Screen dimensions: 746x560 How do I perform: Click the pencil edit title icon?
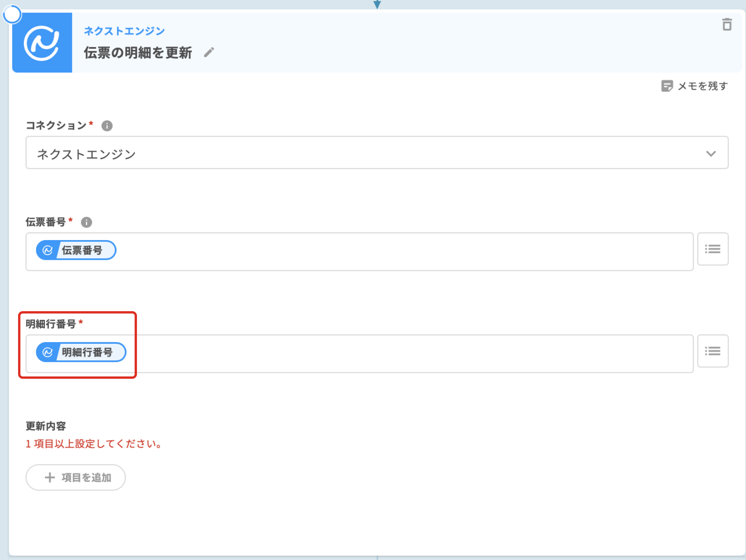(209, 53)
